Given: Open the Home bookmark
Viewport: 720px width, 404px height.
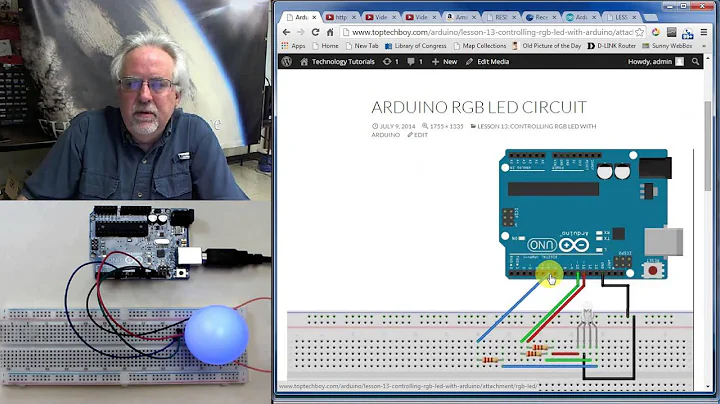Looking at the screenshot, I should (x=325, y=46).
